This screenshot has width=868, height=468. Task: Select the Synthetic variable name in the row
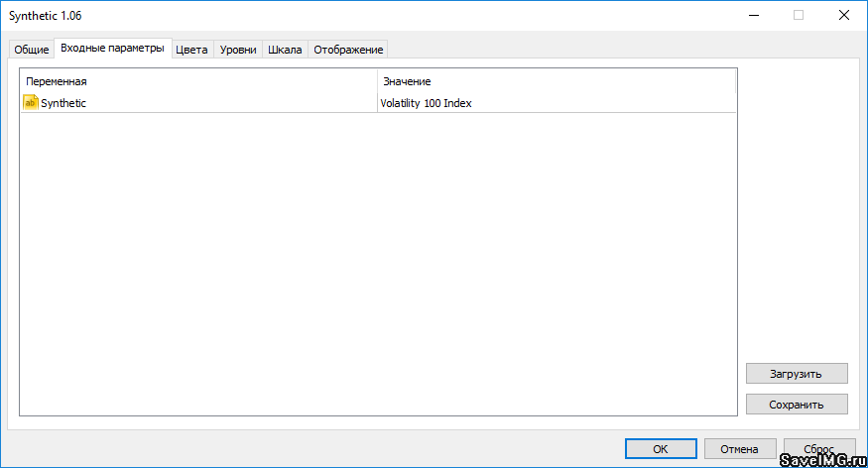coord(63,103)
